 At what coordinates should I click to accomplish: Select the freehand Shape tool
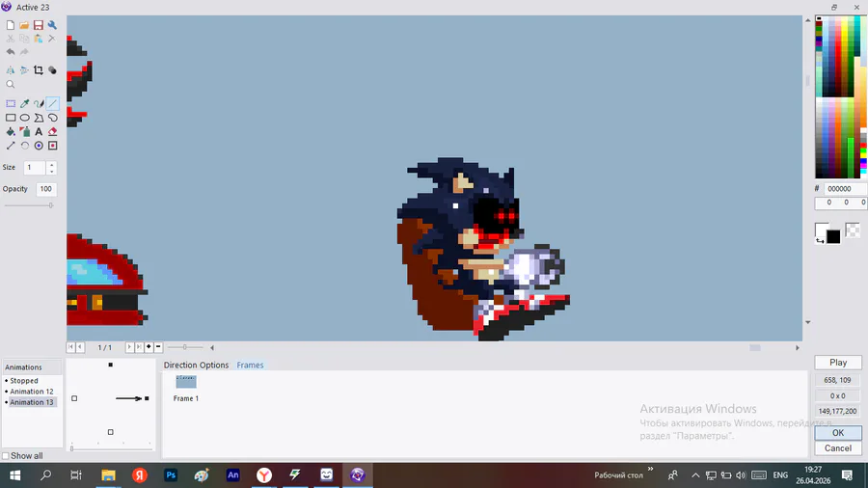click(x=53, y=118)
